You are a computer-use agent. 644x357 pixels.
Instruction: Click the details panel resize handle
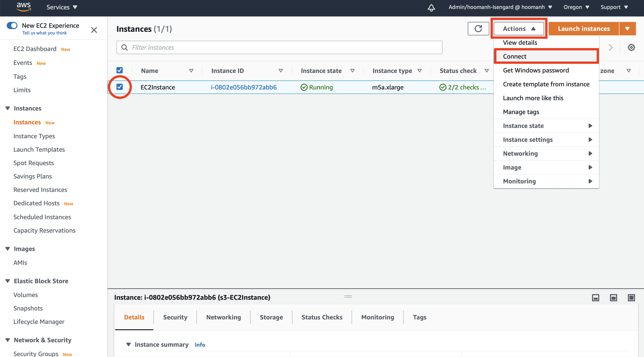click(x=348, y=297)
